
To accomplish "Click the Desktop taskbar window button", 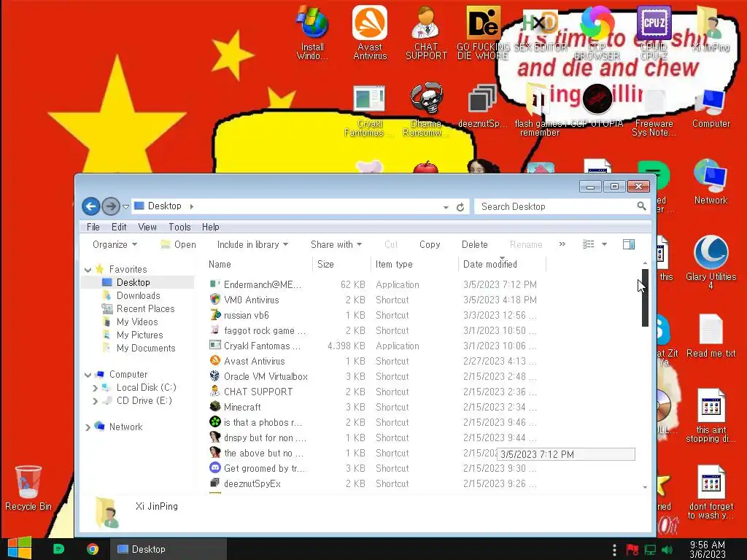I will tap(169, 549).
